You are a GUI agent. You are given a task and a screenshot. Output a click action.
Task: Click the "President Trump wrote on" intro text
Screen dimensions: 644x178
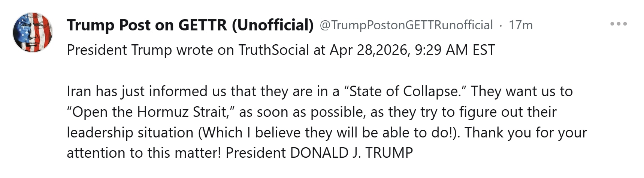151,50
